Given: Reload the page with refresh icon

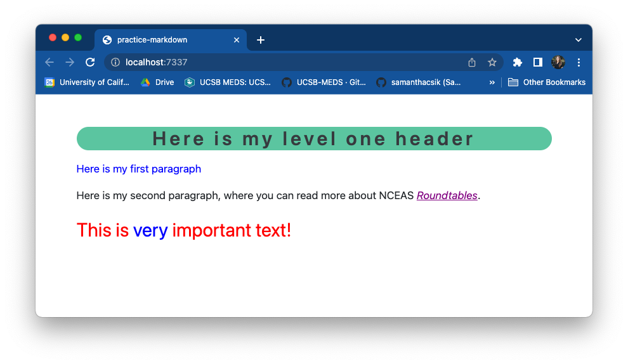Looking at the screenshot, I should pyautogui.click(x=90, y=62).
